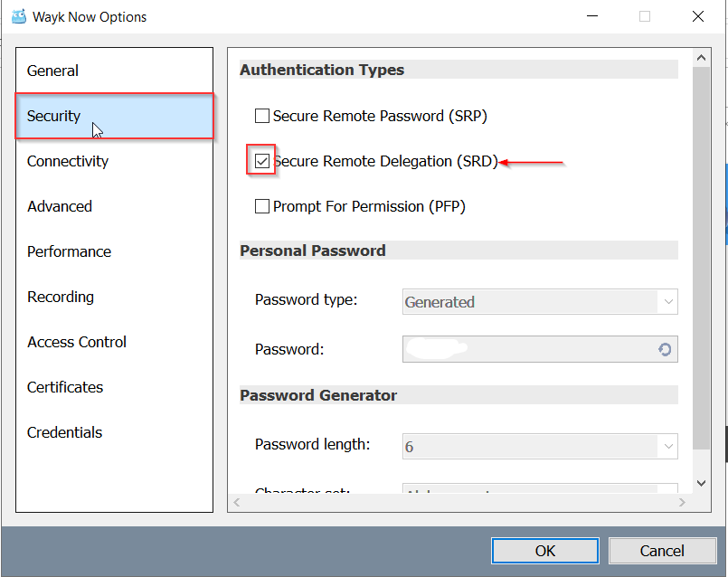Screen dimensions: 728x577
Task: Enable Secure Remote Password (SRP) checkbox
Action: 262,116
